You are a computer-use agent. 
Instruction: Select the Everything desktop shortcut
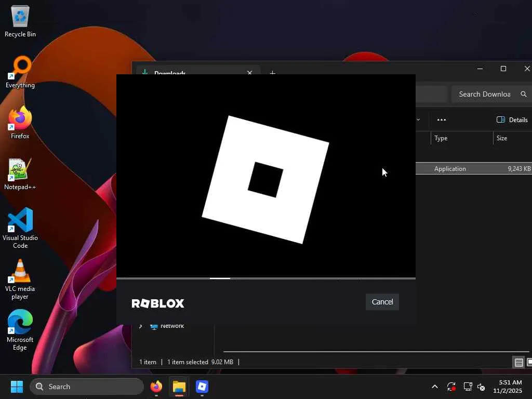click(x=20, y=72)
